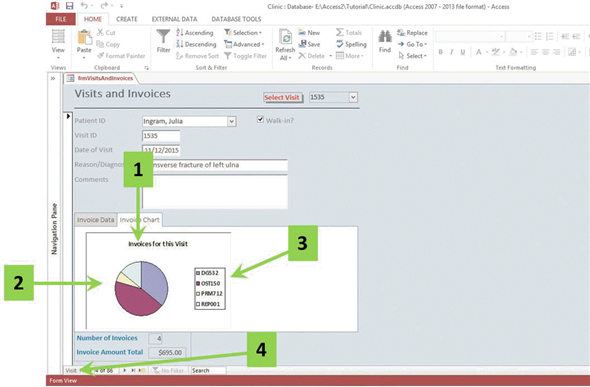Open the Select Visit combo box arrow
Screen dimensions: 590x387
353,97
